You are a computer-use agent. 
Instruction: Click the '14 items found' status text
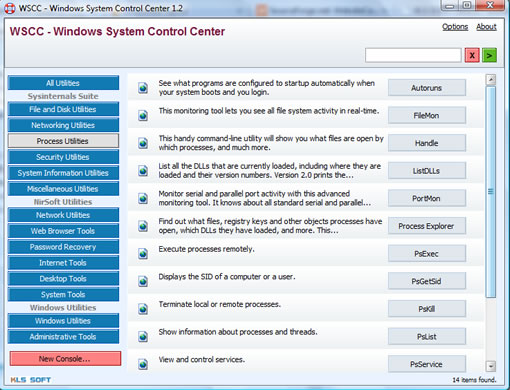coord(474,380)
